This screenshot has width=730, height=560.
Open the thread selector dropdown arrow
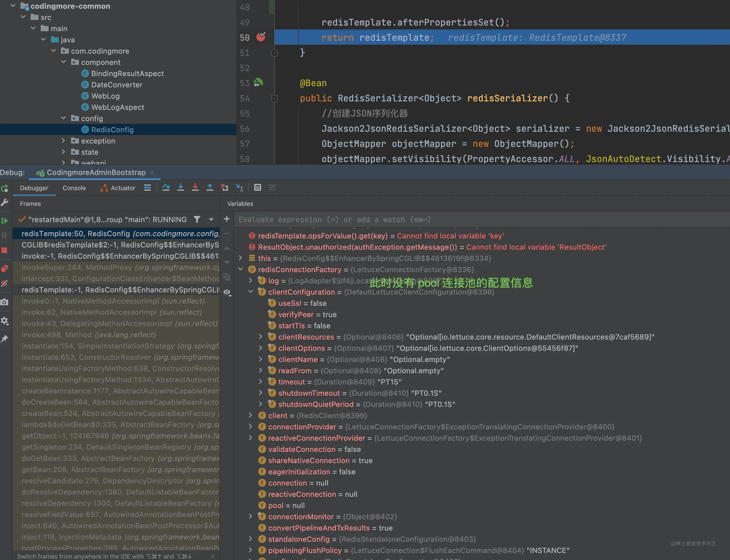[x=211, y=219]
